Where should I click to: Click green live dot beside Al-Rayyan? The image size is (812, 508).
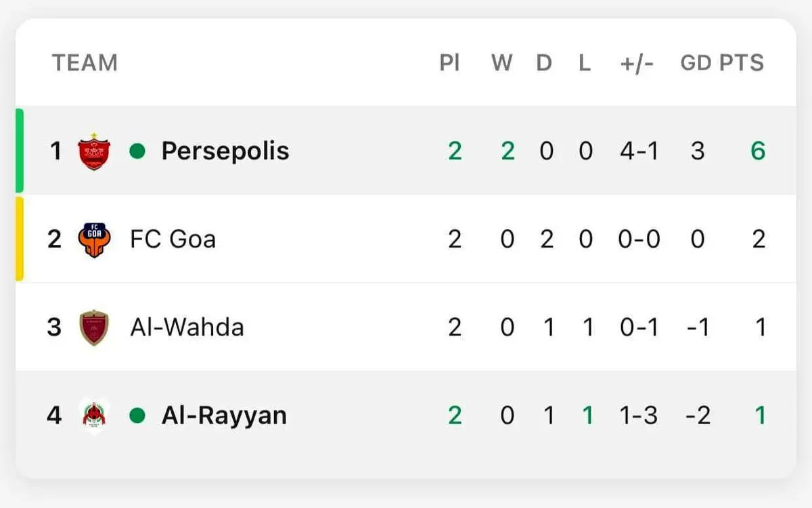click(x=137, y=415)
